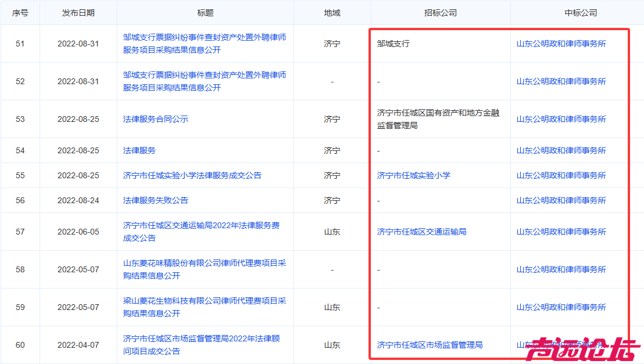Open the 山东菱花味精股份有限公司 lawyer fee announcement
Viewport: 644px width, 364px height.
pyautogui.click(x=204, y=269)
